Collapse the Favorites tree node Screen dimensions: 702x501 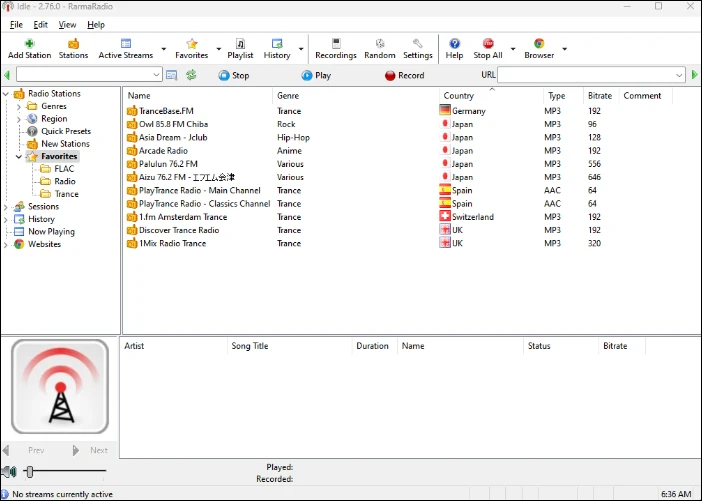coord(19,157)
